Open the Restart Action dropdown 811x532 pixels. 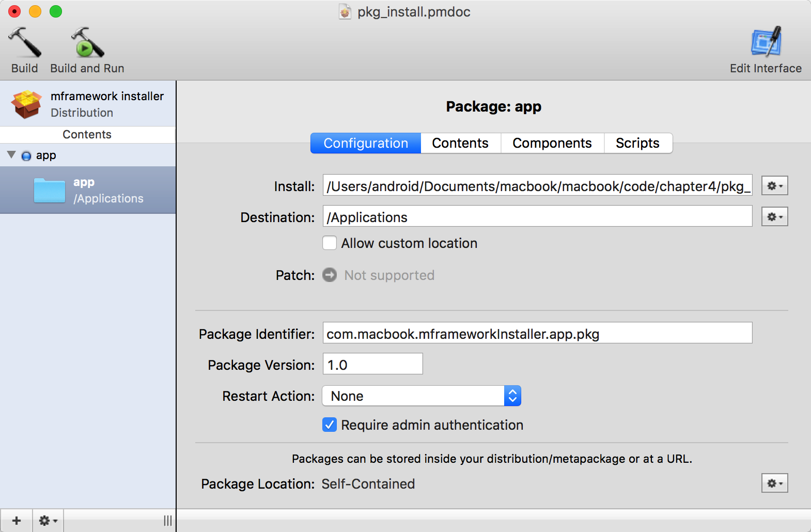[x=422, y=396]
